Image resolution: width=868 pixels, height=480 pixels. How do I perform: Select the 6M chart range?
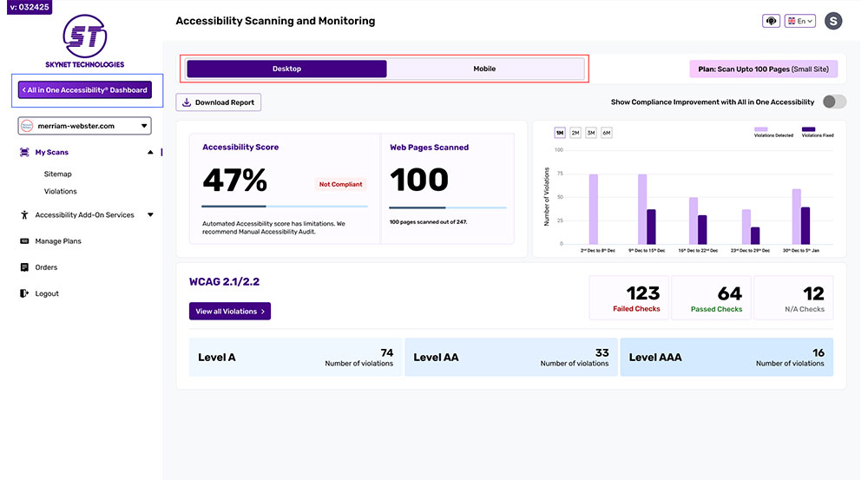tap(607, 133)
